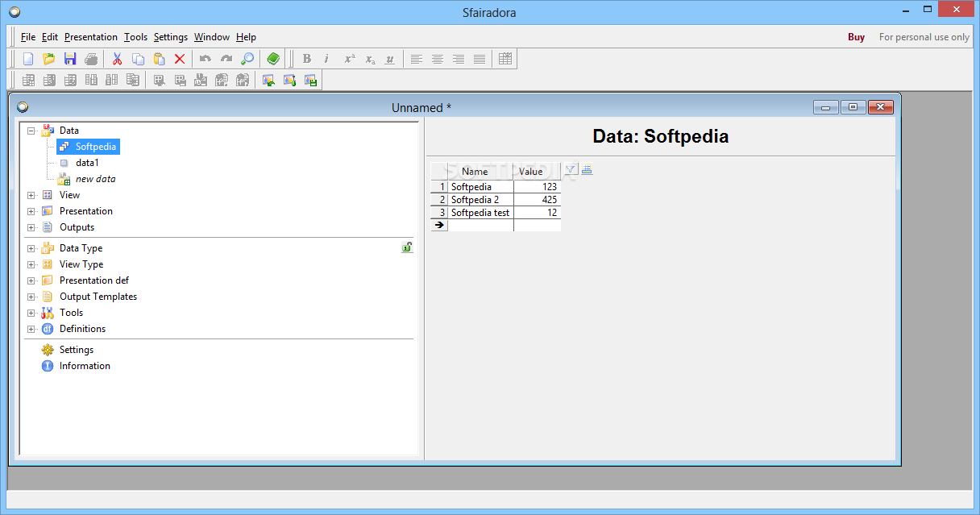Click the Print icon in toolbar

(91, 59)
